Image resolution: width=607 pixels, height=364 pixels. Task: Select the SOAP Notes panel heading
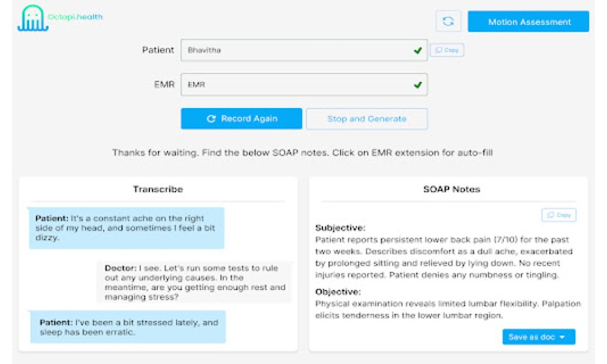tap(452, 189)
